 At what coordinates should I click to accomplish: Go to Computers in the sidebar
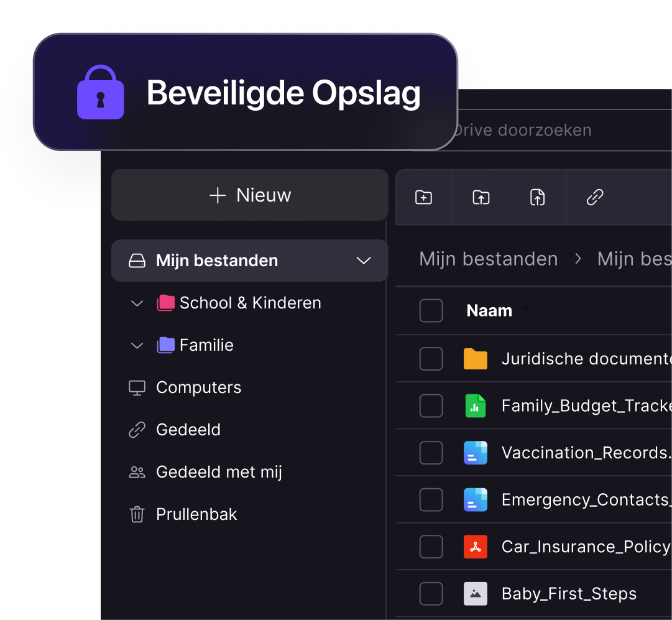(198, 387)
